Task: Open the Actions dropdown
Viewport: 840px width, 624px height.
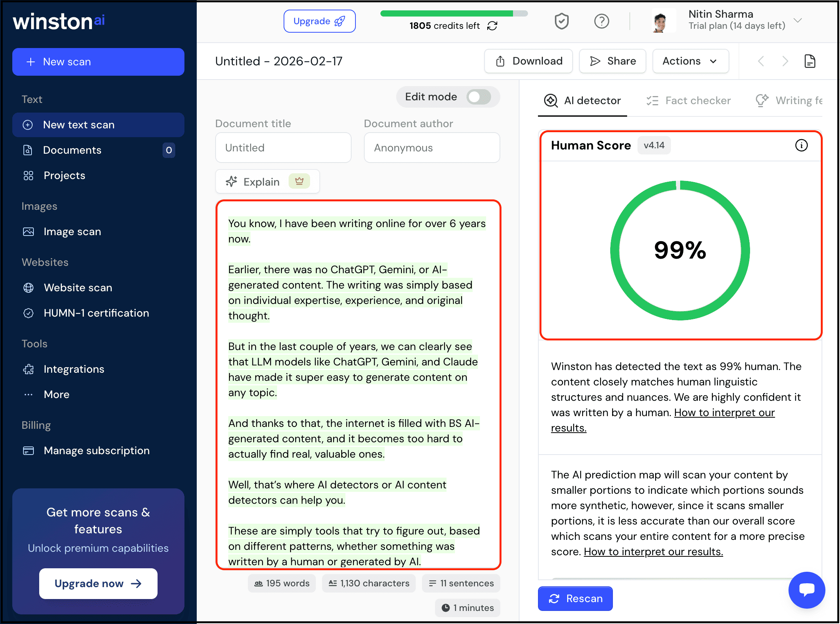Action: pyautogui.click(x=691, y=61)
